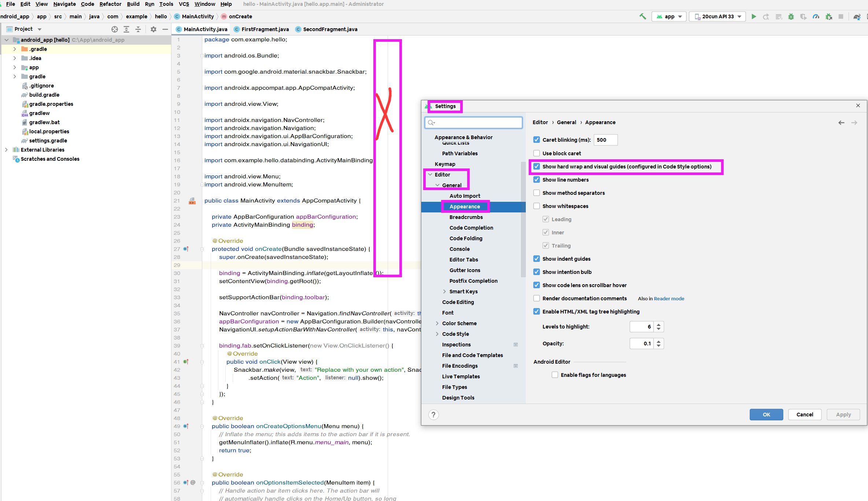
Task: Click the Make Project hammer icon
Action: (643, 16)
